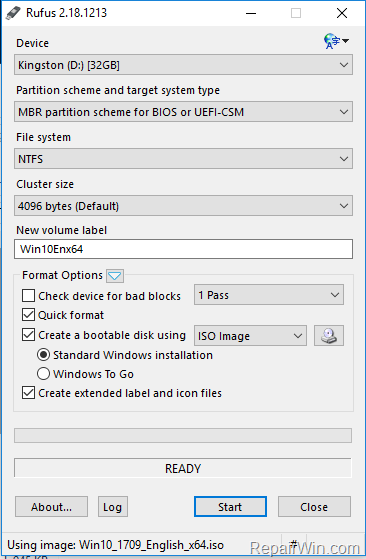
Task: Open the Device dropdown showing Kingston
Action: pos(183,65)
